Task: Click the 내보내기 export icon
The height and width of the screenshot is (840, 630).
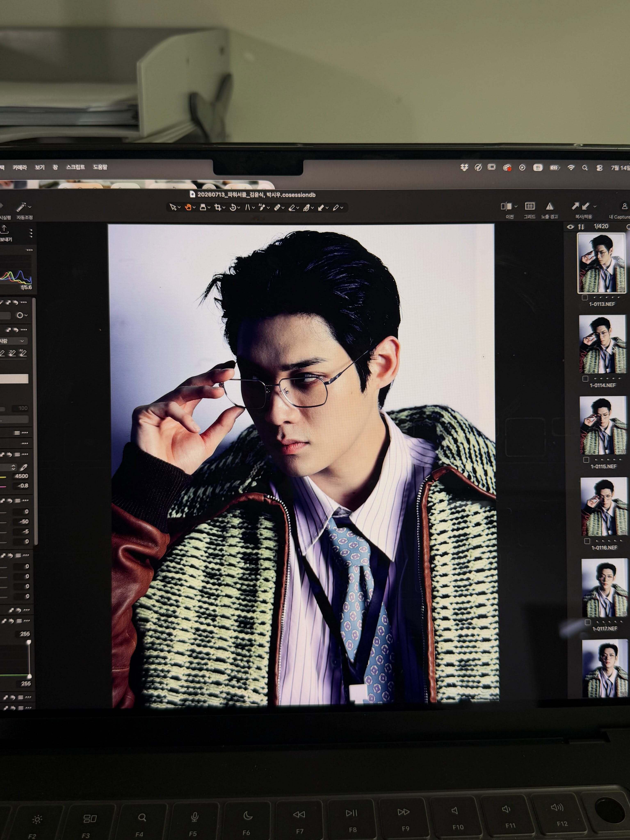Action: pos(5,229)
